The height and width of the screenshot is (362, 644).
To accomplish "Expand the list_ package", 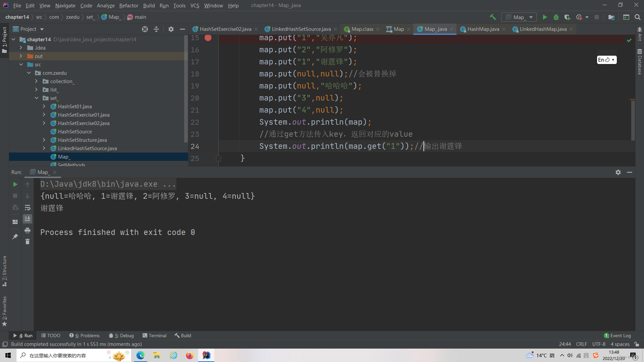I will 36,90.
